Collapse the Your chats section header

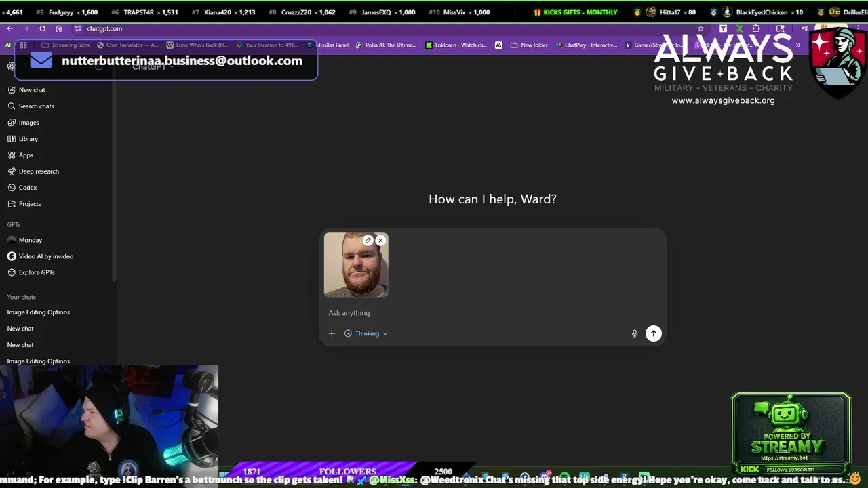click(22, 297)
